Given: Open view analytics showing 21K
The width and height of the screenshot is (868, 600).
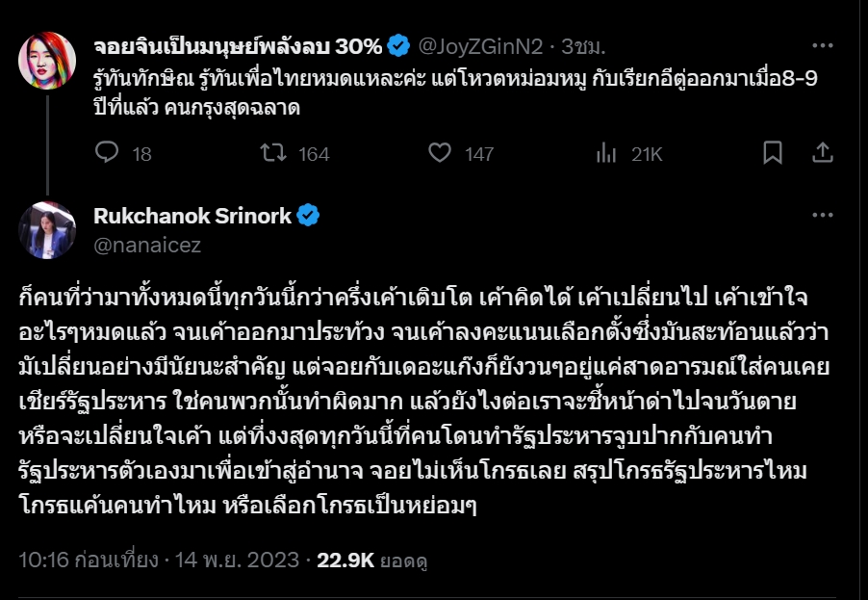Looking at the screenshot, I should [606, 153].
